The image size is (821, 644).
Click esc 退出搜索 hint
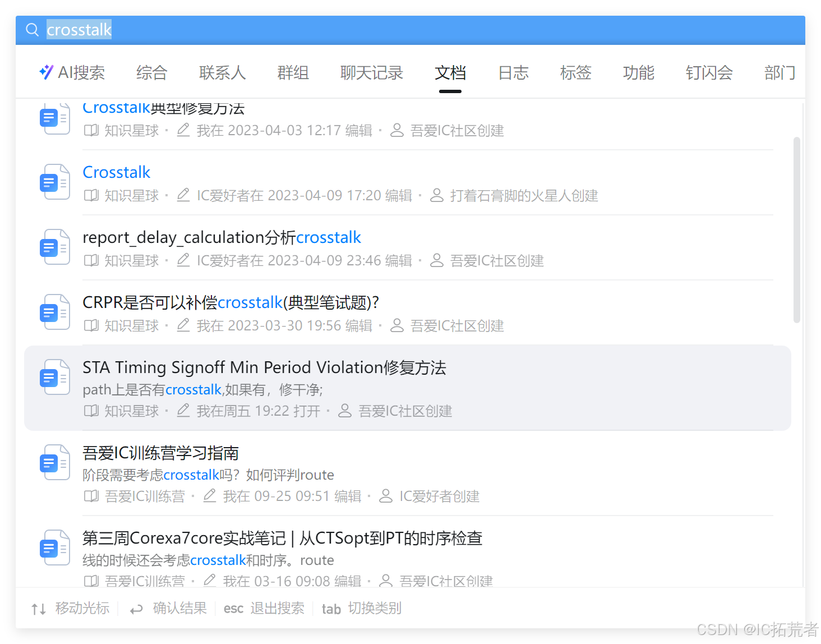coord(264,609)
